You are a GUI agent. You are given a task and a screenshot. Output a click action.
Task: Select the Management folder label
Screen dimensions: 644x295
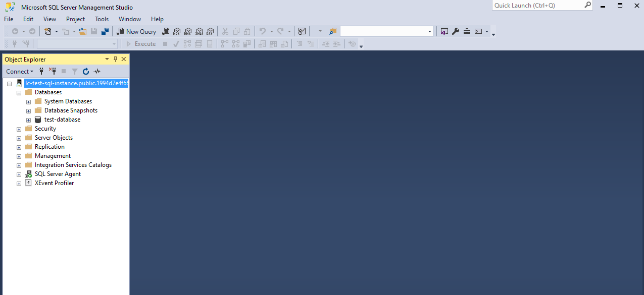[53, 156]
